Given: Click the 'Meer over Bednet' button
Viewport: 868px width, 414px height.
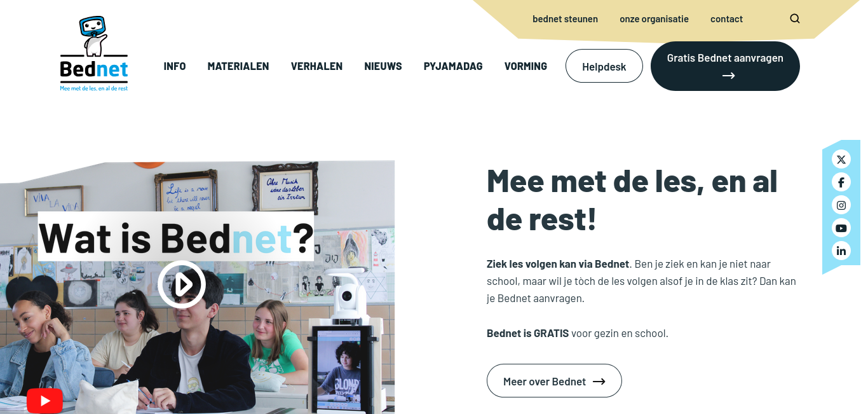Looking at the screenshot, I should coord(554,381).
